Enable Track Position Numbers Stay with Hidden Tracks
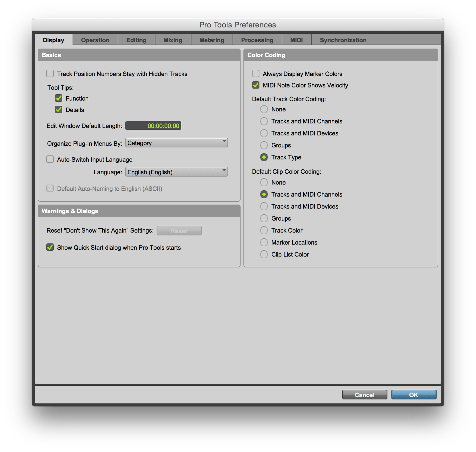This screenshot has height=452, width=476. tap(50, 74)
